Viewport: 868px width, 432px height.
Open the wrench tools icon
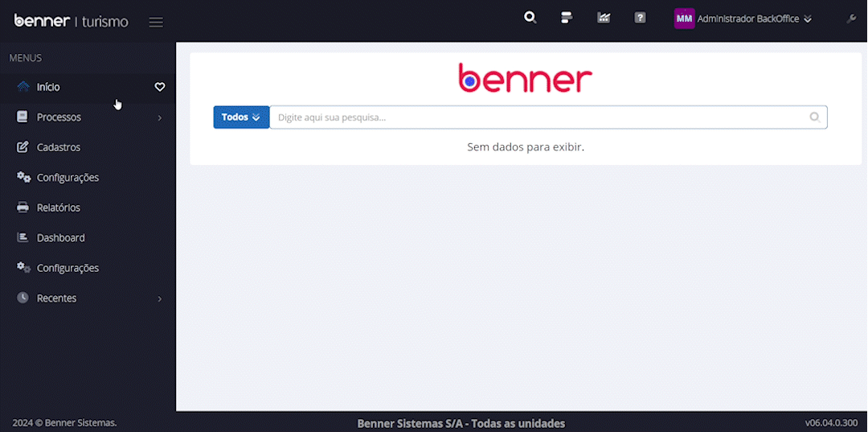pos(851,19)
